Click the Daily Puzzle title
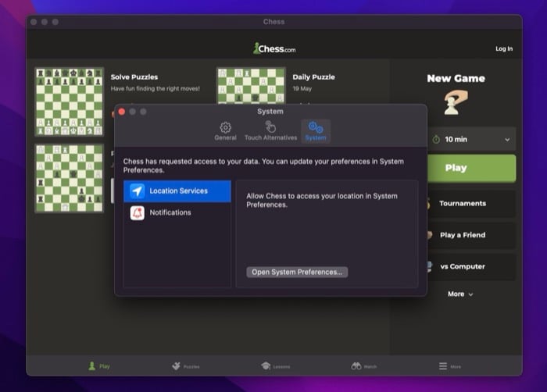 tap(313, 77)
